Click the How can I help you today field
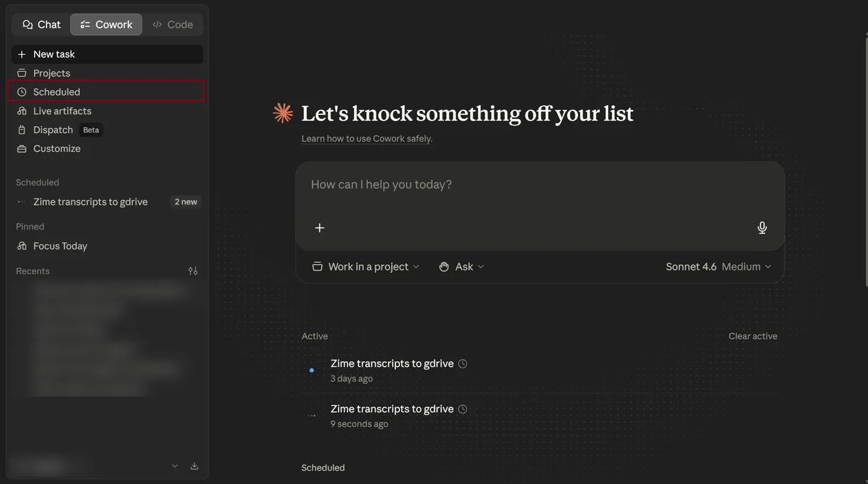Image resolution: width=868 pixels, height=484 pixels. click(539, 184)
